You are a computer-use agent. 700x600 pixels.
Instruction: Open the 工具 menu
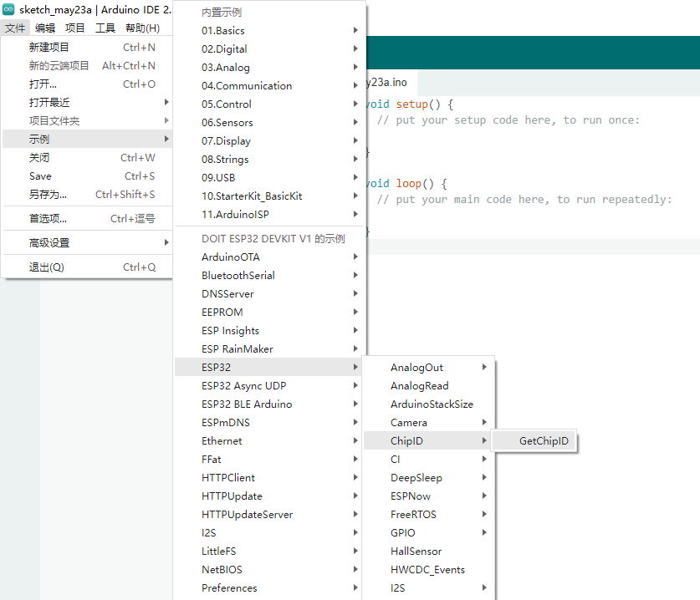coord(105,28)
